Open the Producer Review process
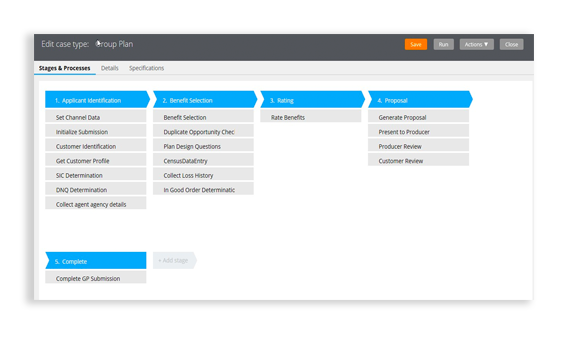This screenshot has height=360, width=562. click(418, 146)
